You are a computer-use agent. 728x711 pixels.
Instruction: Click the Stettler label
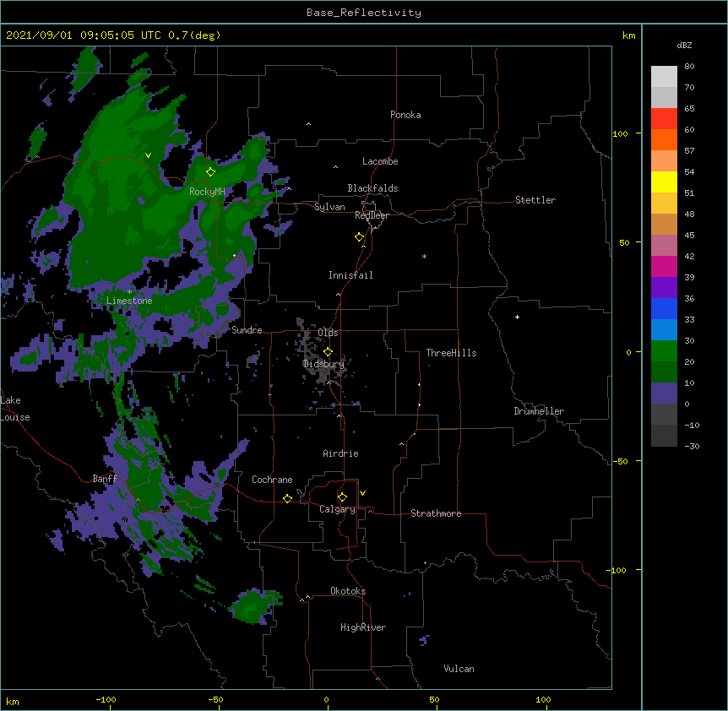pyautogui.click(x=535, y=200)
